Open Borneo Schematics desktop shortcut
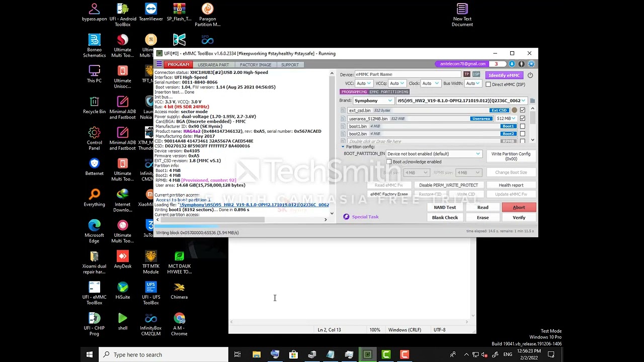This screenshot has width=644, height=362. [94, 46]
